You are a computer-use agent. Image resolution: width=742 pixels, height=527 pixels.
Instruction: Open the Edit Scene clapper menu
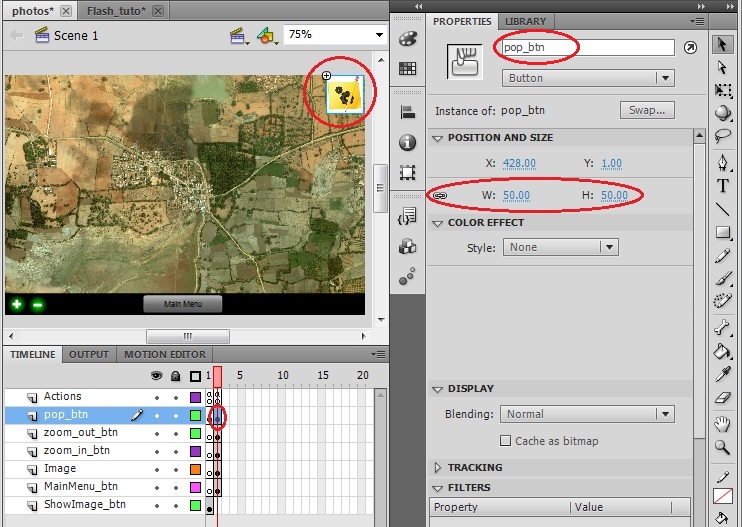[x=239, y=36]
